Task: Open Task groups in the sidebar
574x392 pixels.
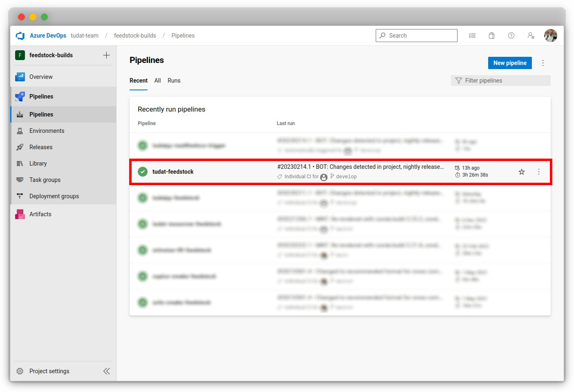Action: coord(63,180)
